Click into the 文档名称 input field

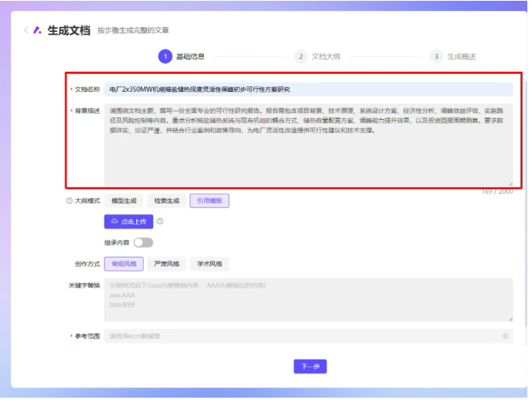(308, 89)
